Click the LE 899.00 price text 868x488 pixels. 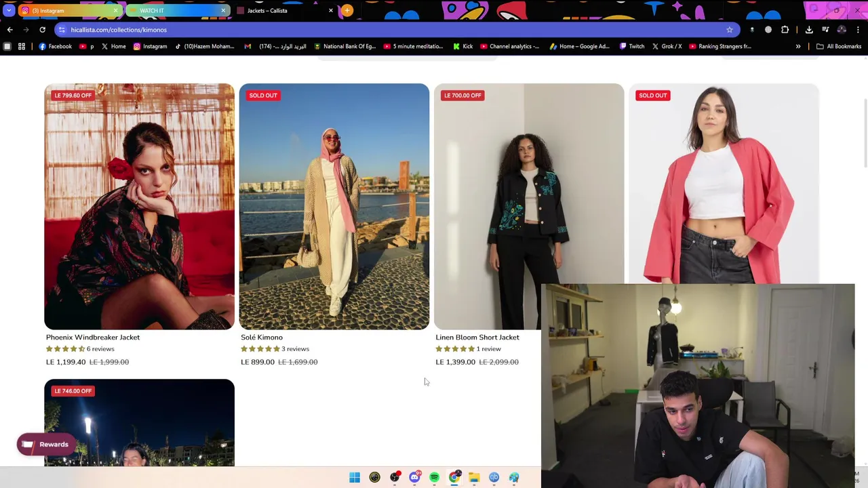[258, 362]
